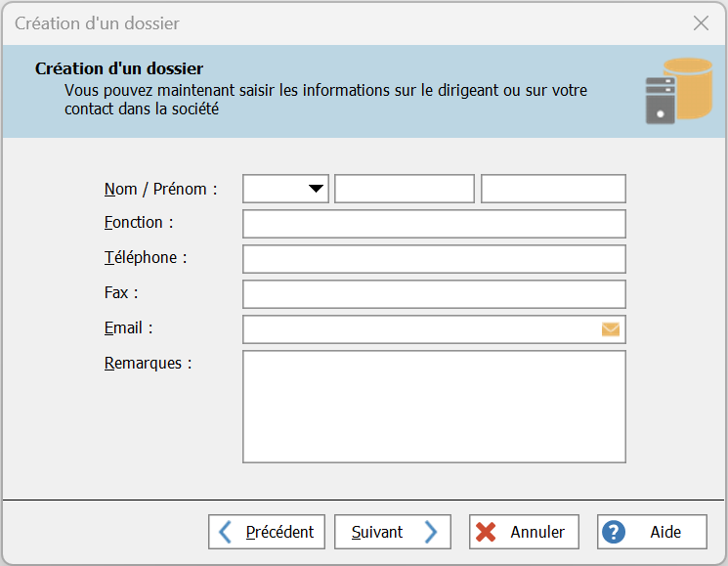This screenshot has height=566, width=728.
Task: Click the Nom / Prénom label
Action: click(160, 189)
